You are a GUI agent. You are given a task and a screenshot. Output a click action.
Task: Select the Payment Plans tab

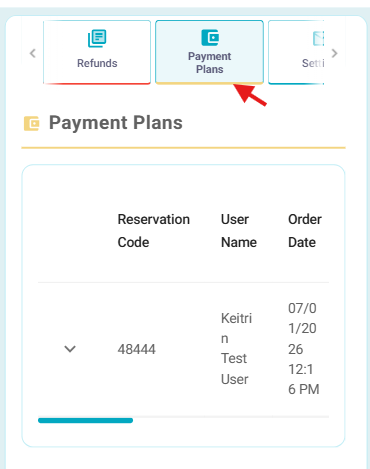[209, 52]
